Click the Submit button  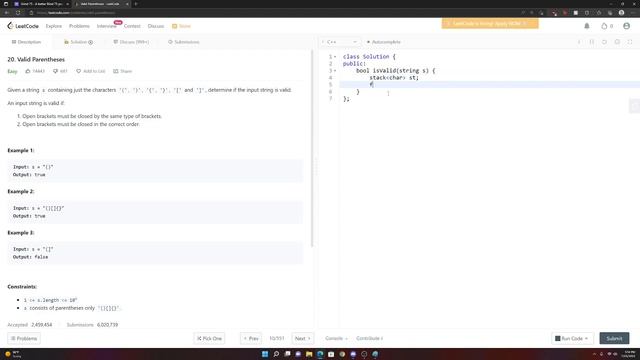(614, 338)
